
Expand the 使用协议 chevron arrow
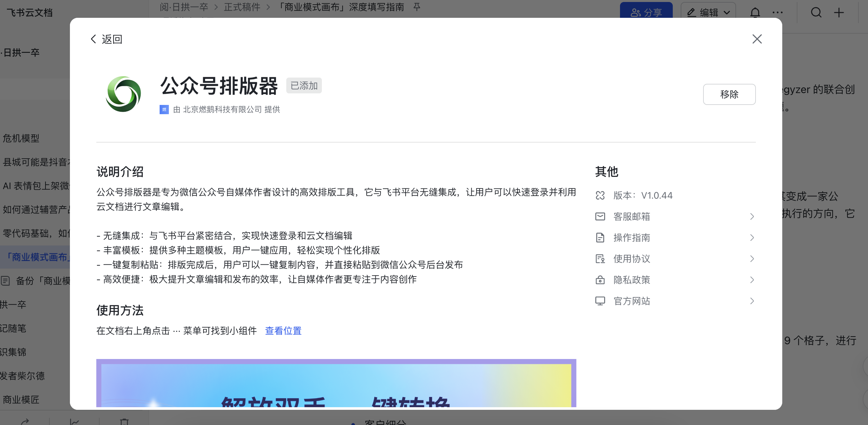tap(752, 259)
